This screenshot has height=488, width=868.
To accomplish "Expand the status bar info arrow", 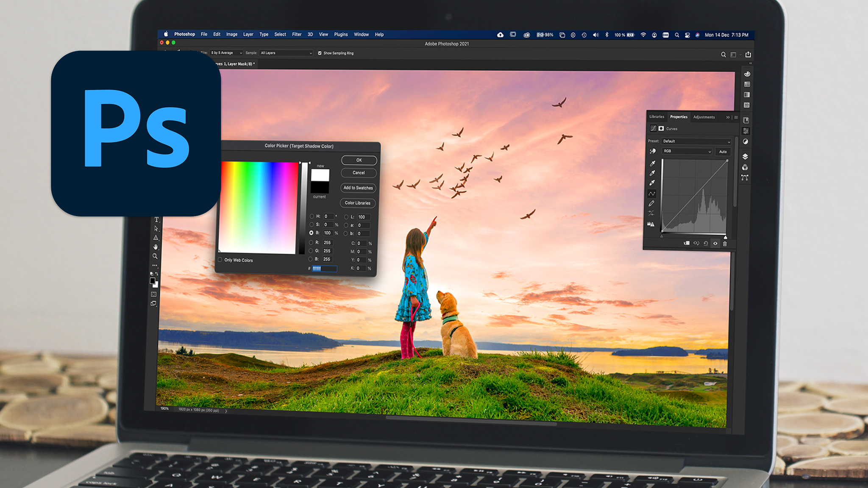I will pos(226,411).
